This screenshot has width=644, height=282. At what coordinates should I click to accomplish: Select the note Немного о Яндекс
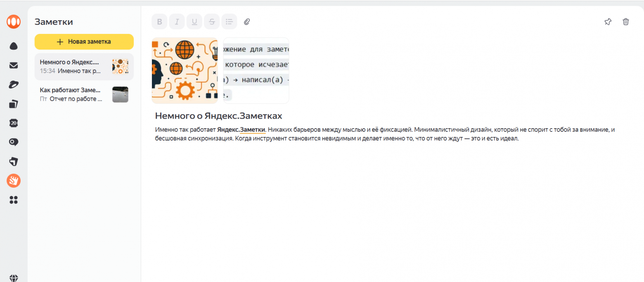coord(84,67)
